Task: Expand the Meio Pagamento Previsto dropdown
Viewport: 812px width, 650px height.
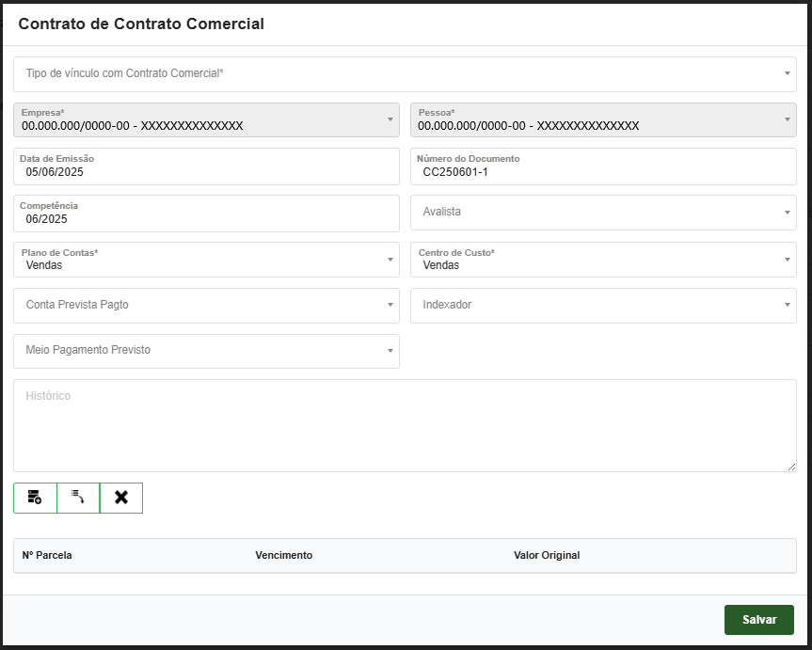Action: pyautogui.click(x=206, y=351)
